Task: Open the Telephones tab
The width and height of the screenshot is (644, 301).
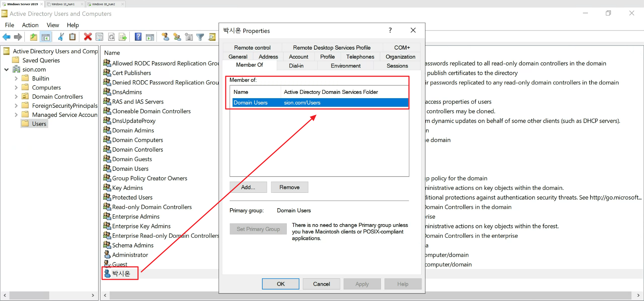Action: 360,57
